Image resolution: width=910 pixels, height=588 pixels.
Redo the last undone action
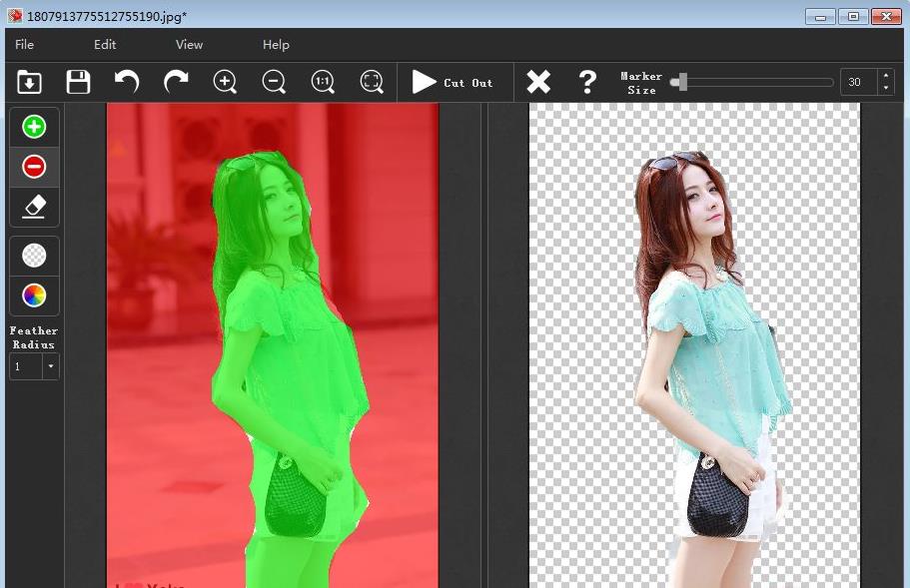click(x=176, y=82)
